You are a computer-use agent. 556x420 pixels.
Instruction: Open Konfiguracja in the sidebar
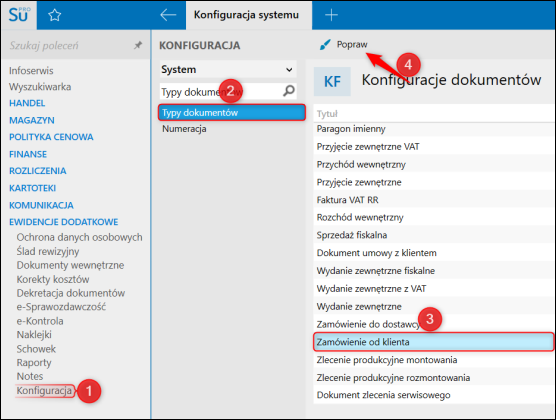point(44,391)
